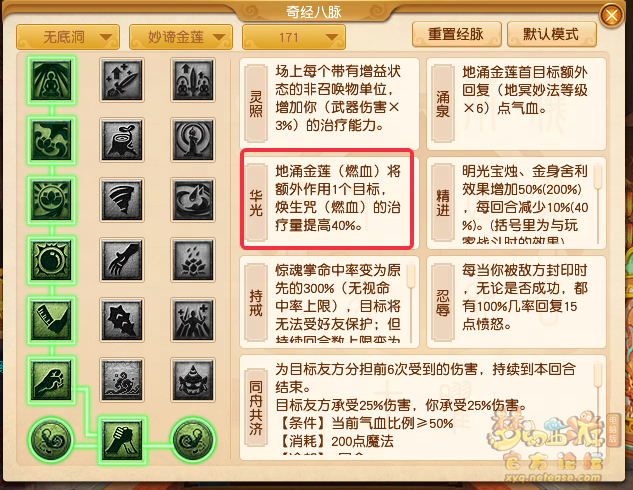633x490 pixels.
Task: Click the 默认模式 default mode button
Action: 551,34
